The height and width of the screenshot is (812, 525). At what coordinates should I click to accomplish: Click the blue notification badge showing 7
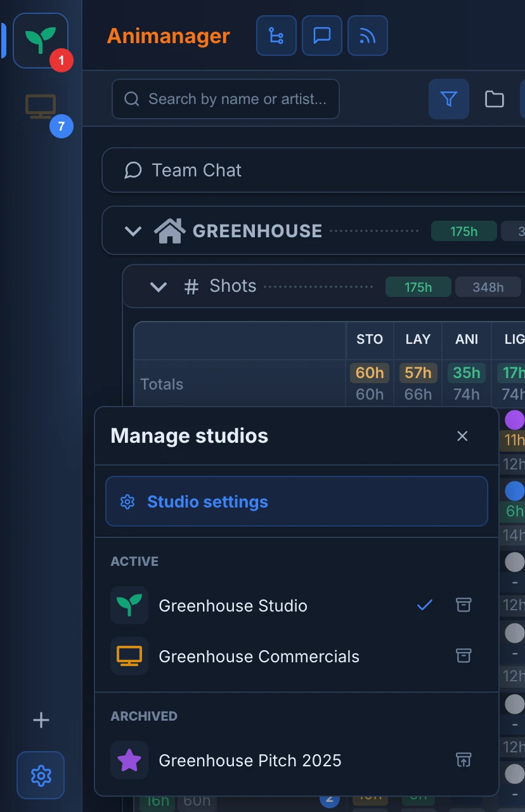62,126
